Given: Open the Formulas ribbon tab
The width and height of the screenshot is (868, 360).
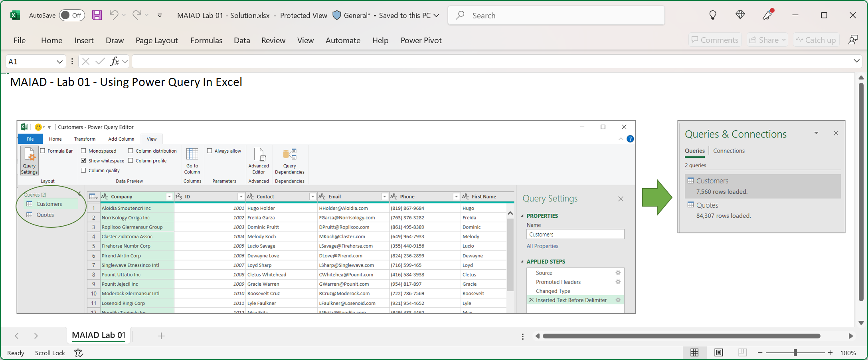Looking at the screenshot, I should point(206,40).
